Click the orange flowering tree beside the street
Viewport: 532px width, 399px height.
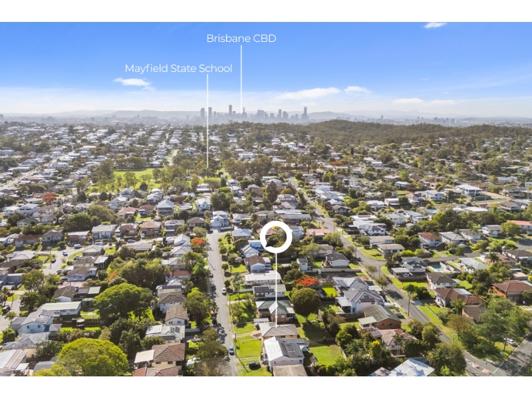click(198, 242)
